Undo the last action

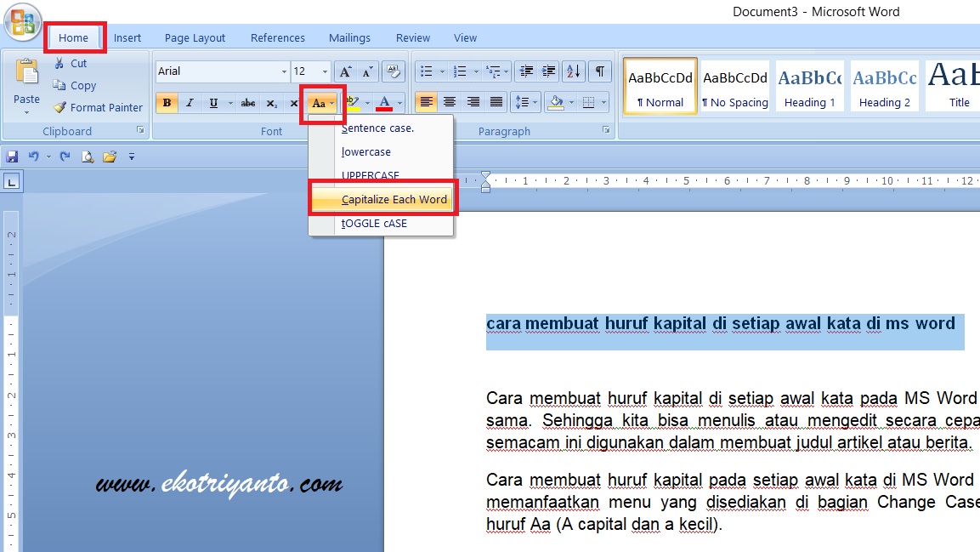point(34,156)
